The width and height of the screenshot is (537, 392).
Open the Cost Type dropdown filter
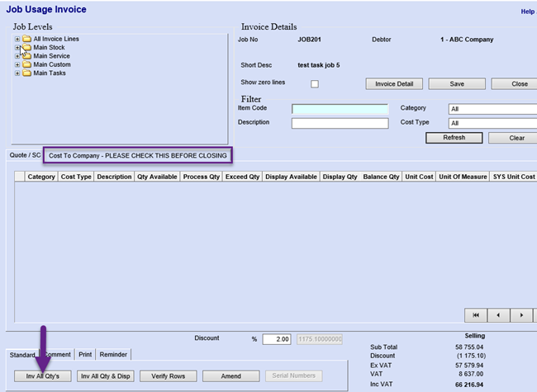(492, 123)
